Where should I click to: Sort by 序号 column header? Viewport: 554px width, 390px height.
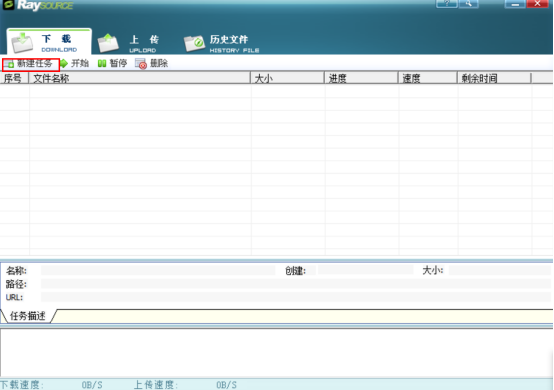pyautogui.click(x=14, y=78)
